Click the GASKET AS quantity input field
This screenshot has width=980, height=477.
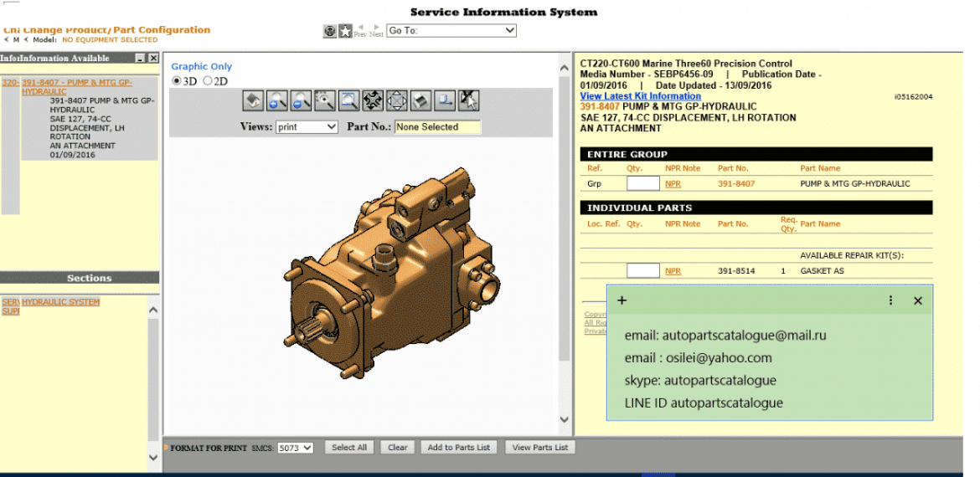click(643, 271)
